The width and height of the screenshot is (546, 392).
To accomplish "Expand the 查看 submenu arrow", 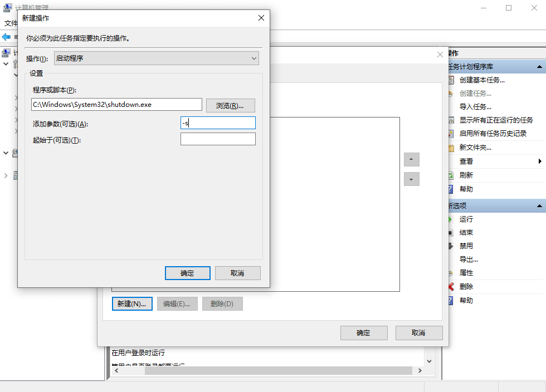I will pos(539,161).
